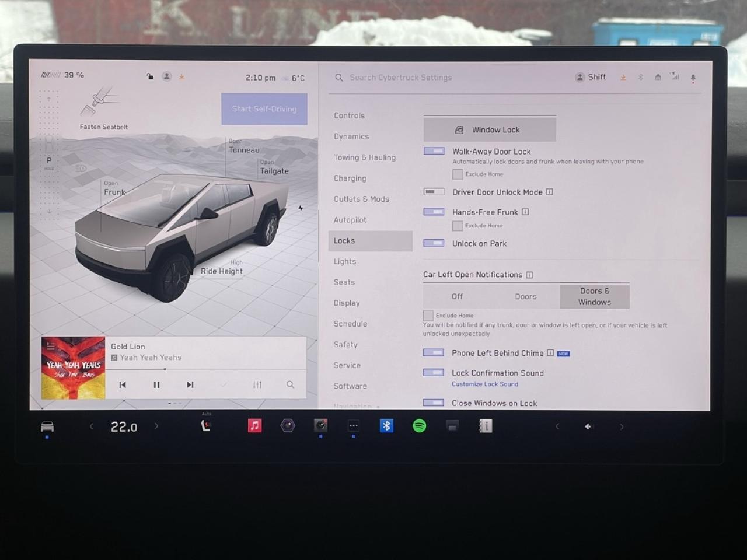The image size is (747, 560).
Task: Open the seat heater controls icon
Action: 205,426
